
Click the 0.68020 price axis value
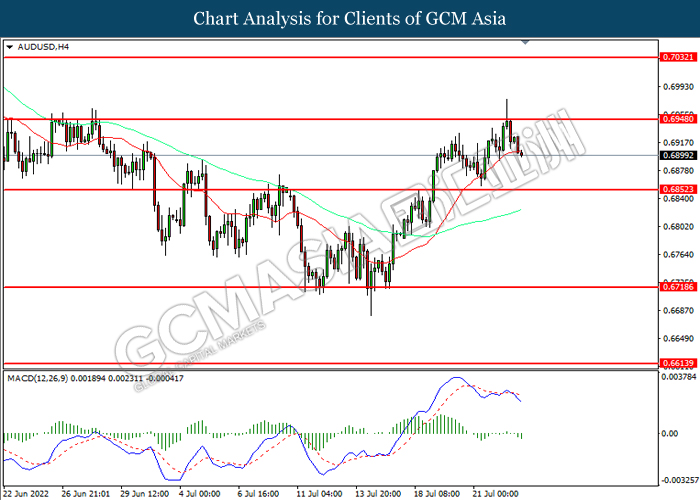coord(679,227)
